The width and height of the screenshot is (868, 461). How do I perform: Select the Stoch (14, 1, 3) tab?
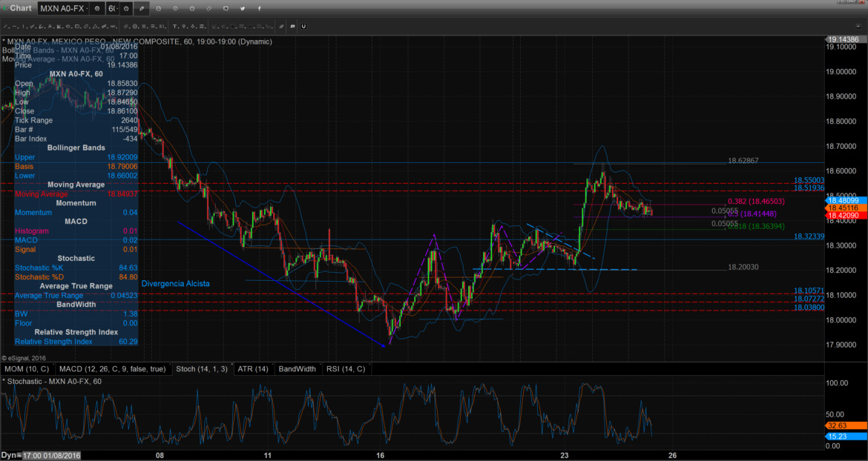point(202,368)
